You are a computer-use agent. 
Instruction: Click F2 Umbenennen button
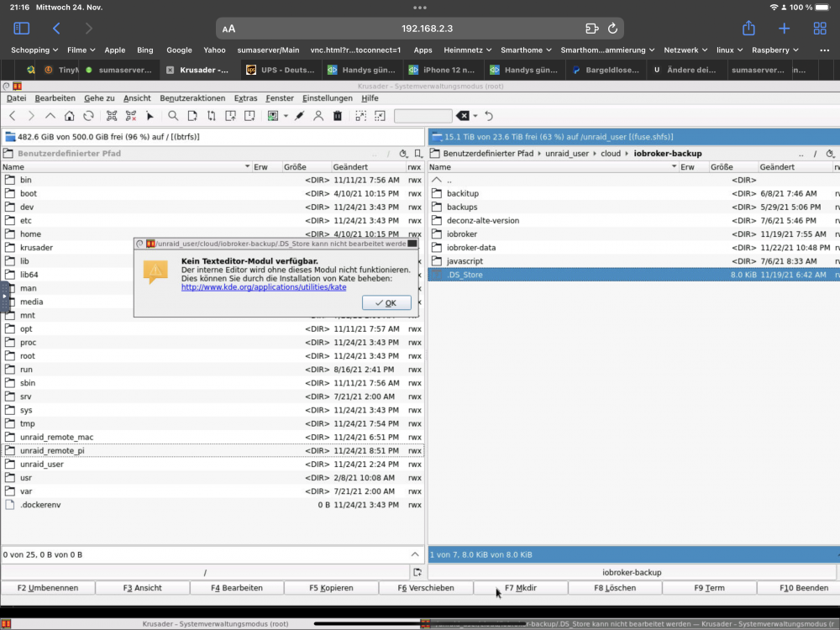(48, 588)
